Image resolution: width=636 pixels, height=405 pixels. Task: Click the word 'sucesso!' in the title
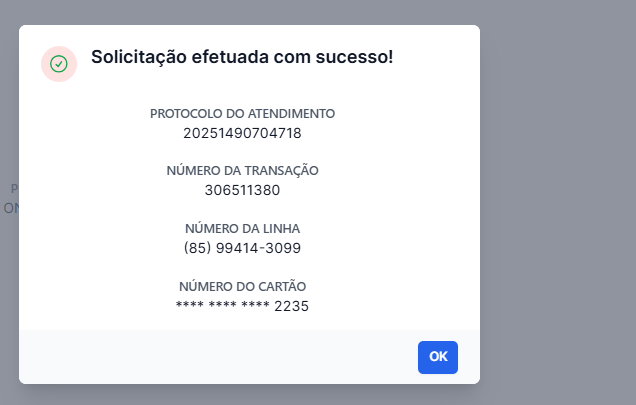coord(356,57)
